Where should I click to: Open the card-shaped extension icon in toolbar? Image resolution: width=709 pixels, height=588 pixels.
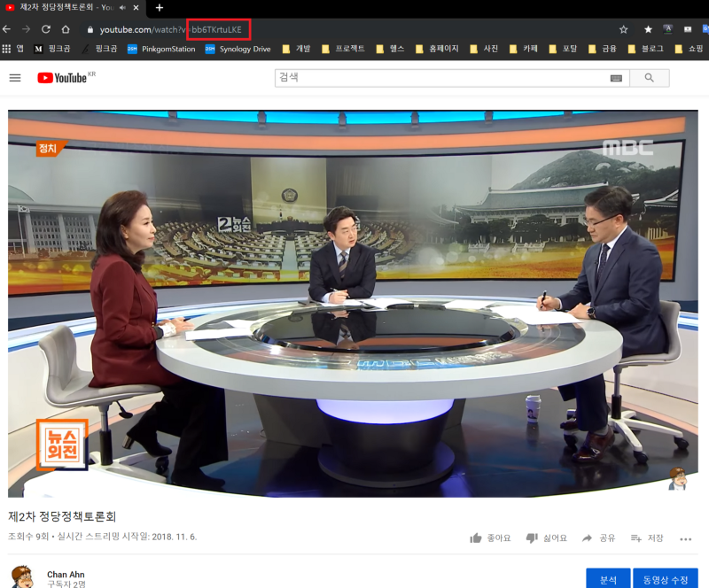[x=688, y=29]
